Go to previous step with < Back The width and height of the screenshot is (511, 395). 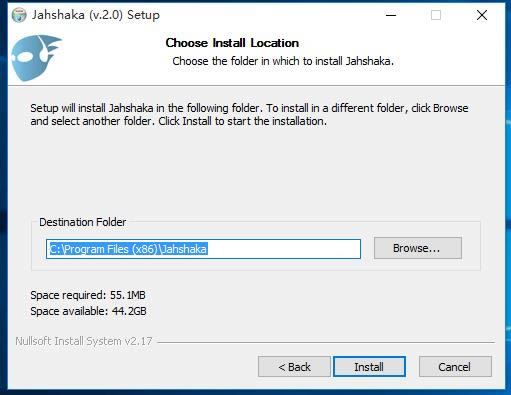(x=294, y=367)
